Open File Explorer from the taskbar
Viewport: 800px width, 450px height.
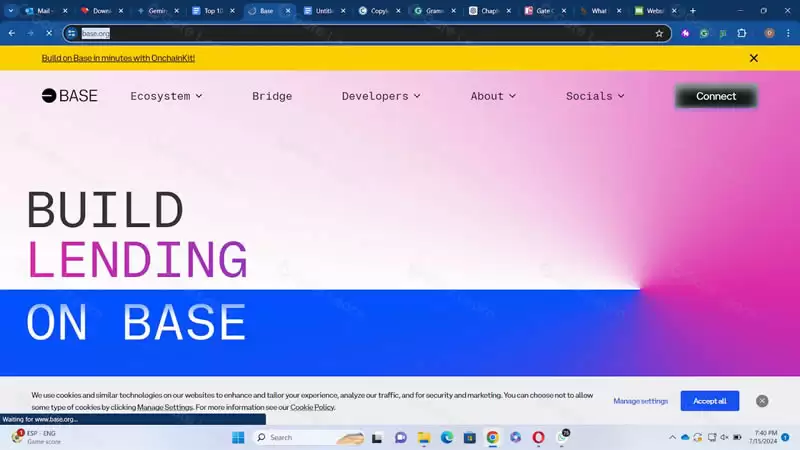point(424,437)
